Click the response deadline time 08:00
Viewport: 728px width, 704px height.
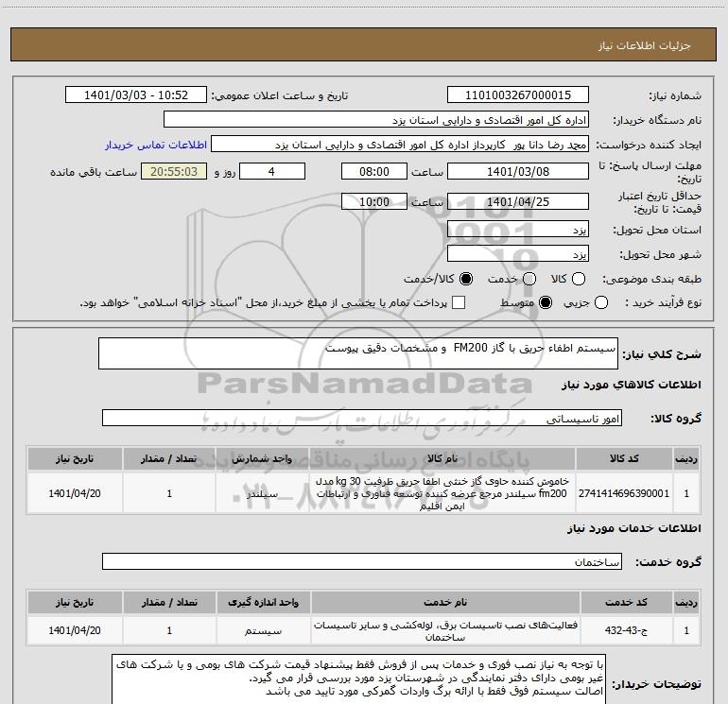pyautogui.click(x=374, y=171)
